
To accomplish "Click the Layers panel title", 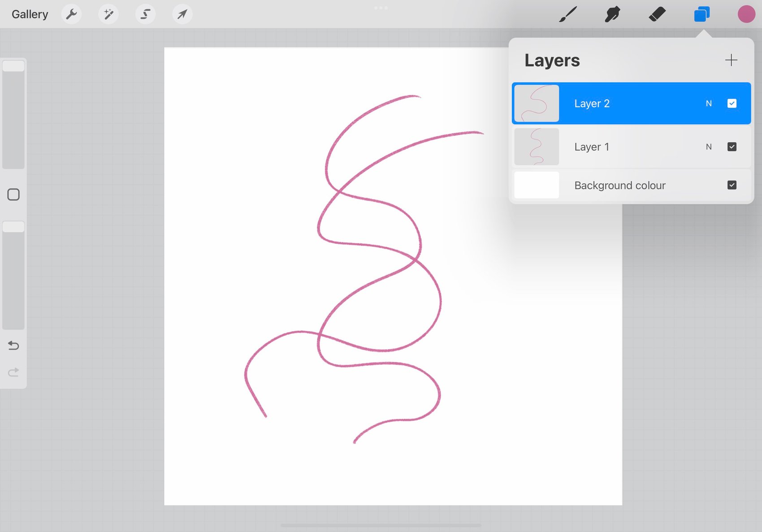I will click(x=552, y=61).
